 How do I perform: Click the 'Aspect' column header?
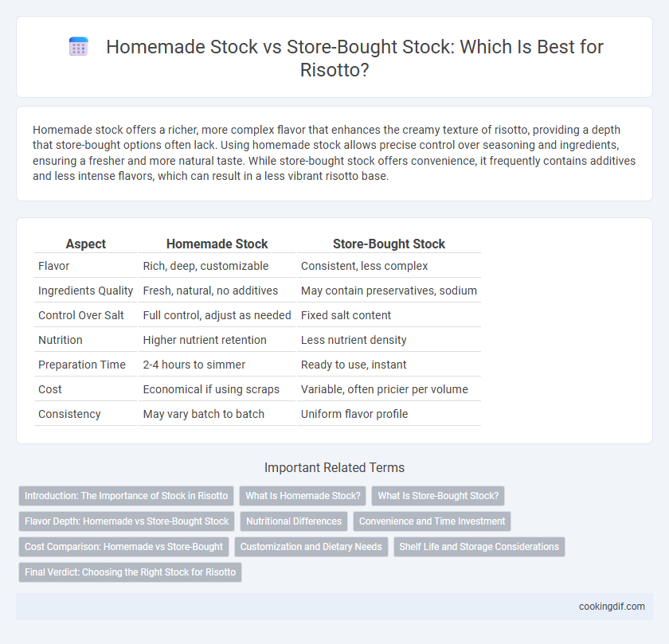[x=86, y=244]
